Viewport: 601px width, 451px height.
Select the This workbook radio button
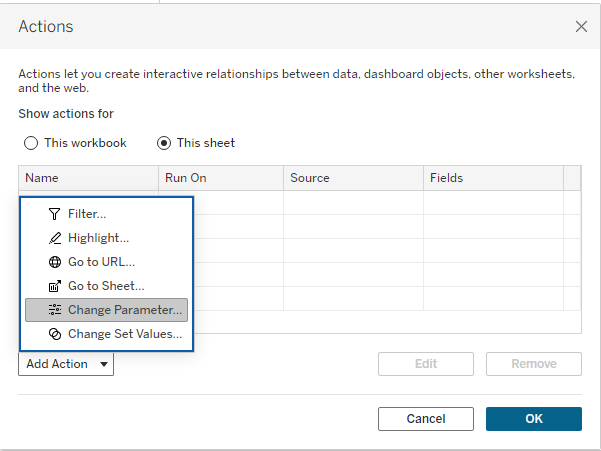pyautogui.click(x=31, y=143)
